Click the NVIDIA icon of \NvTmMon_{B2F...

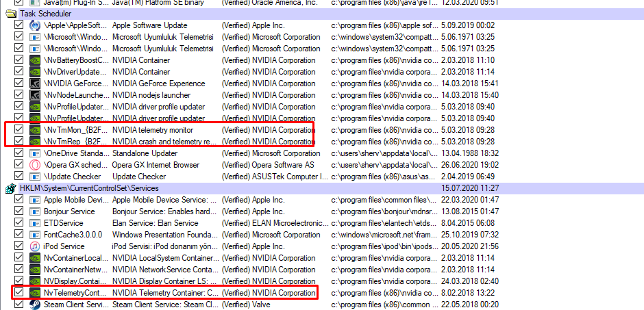point(35,130)
